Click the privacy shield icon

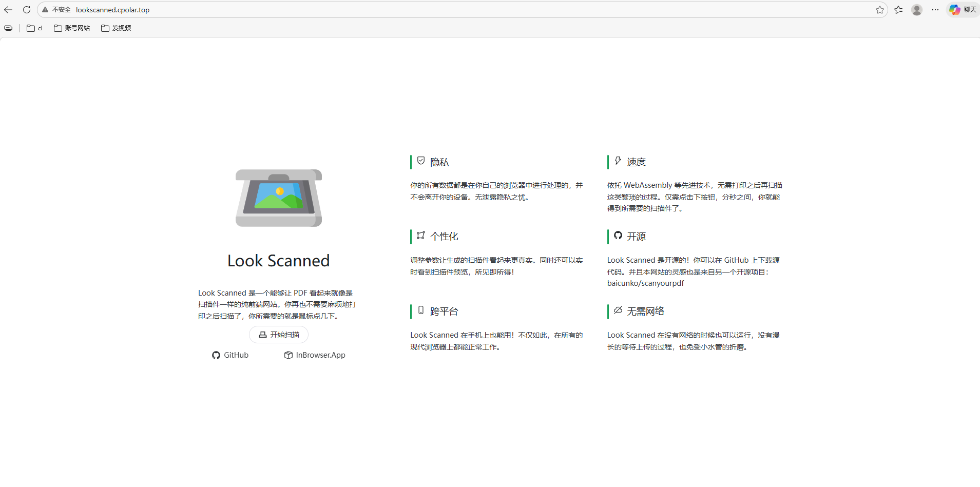(x=421, y=161)
